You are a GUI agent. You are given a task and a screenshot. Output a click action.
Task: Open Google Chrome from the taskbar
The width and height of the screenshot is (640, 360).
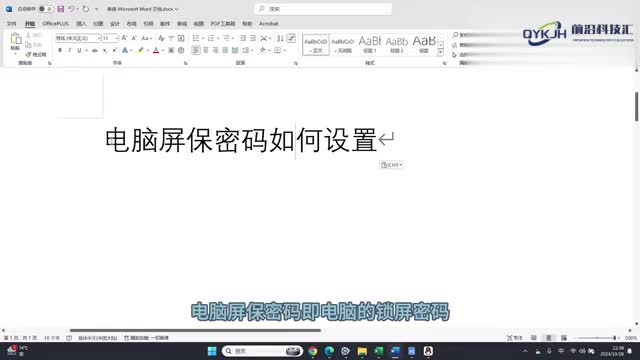pos(313,351)
